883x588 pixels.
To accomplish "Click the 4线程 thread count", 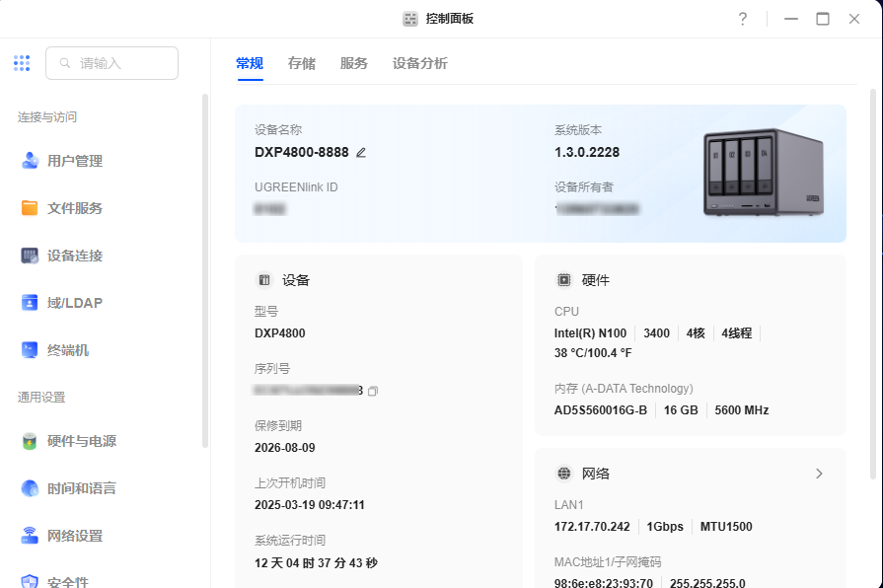I will click(x=737, y=333).
